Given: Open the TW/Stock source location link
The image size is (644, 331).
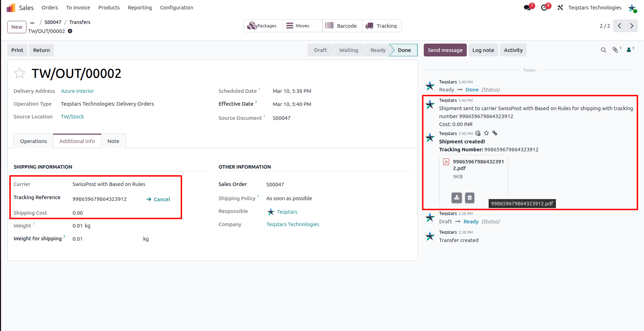Looking at the screenshot, I should tap(72, 117).
